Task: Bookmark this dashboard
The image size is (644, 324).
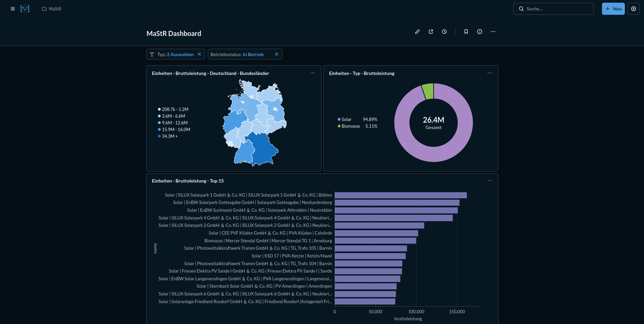Action: tap(466, 32)
